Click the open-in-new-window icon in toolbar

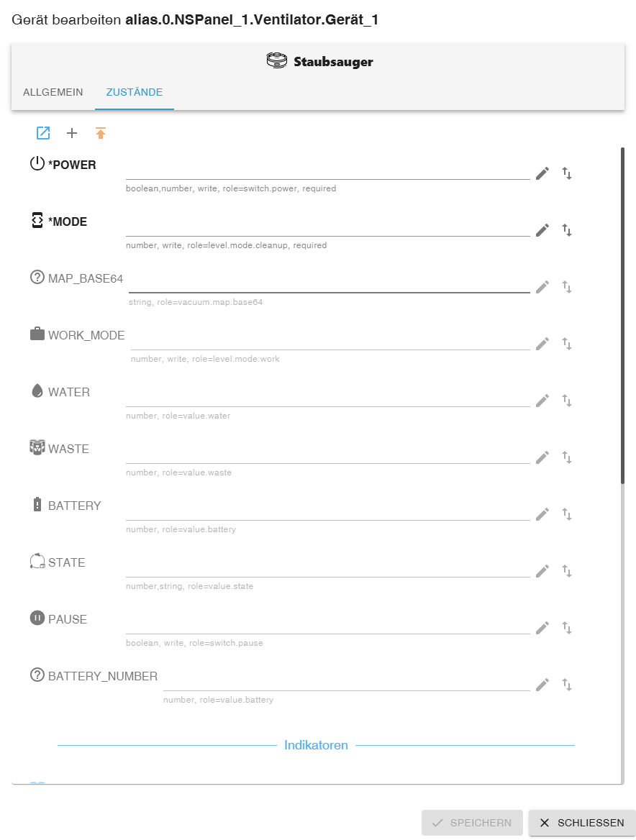[x=44, y=133]
